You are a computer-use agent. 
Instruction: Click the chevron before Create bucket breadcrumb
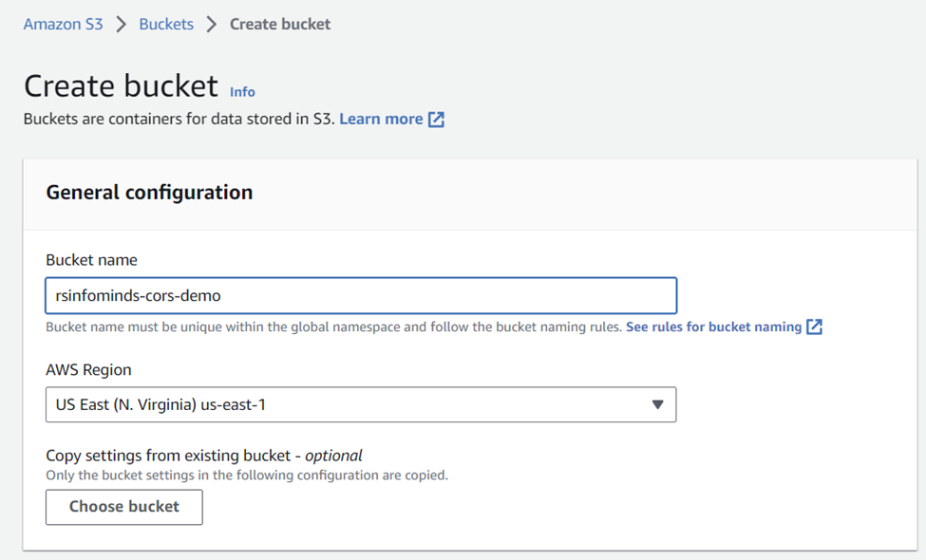(x=212, y=24)
